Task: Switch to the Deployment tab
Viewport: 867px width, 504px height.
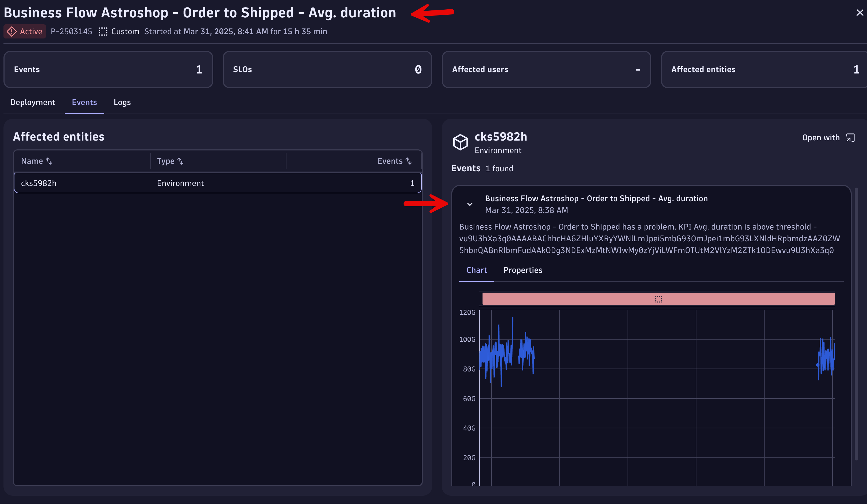Action: pos(33,103)
